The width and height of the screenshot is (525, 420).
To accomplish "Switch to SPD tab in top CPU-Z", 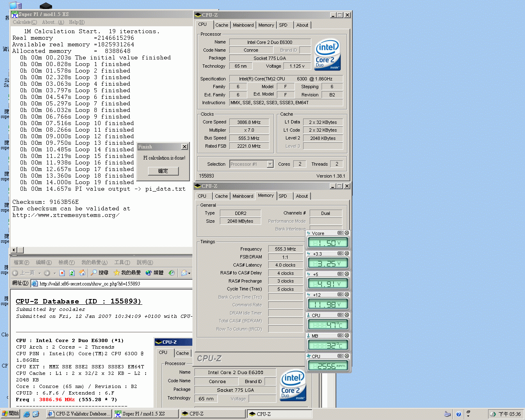I will [283, 25].
